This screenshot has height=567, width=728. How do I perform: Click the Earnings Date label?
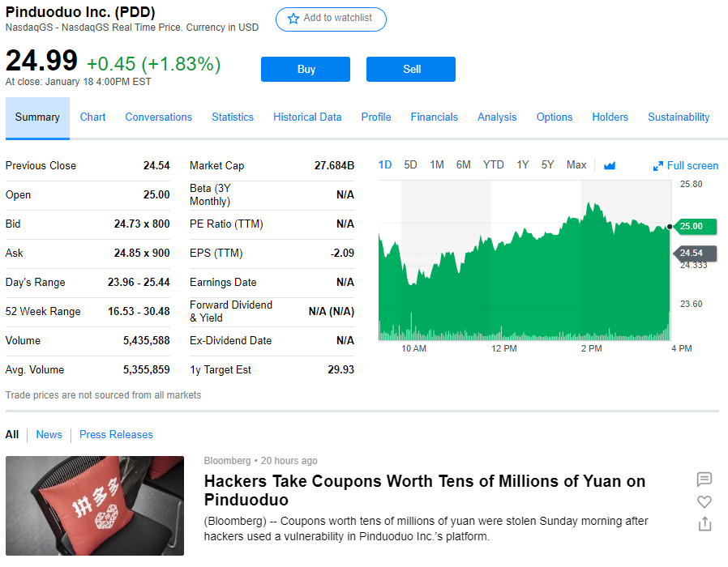[223, 282]
